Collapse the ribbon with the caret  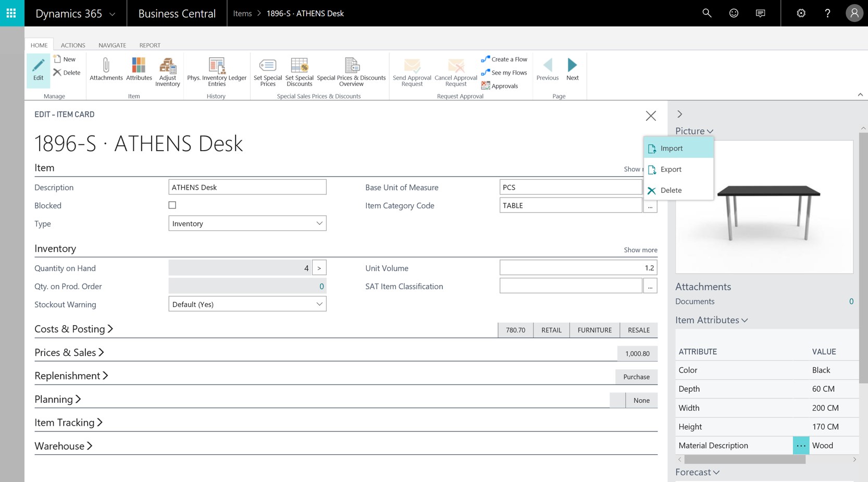(x=860, y=95)
